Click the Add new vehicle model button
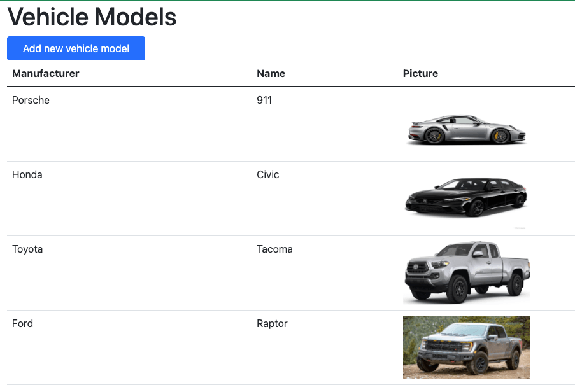The width and height of the screenshot is (575, 392). tap(76, 48)
